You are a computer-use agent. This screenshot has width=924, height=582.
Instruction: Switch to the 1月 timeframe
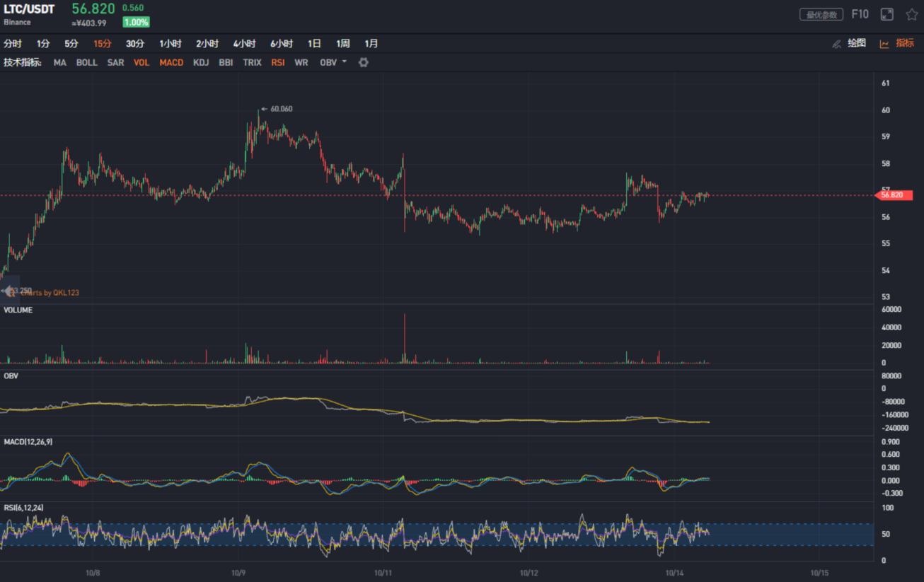click(x=371, y=43)
